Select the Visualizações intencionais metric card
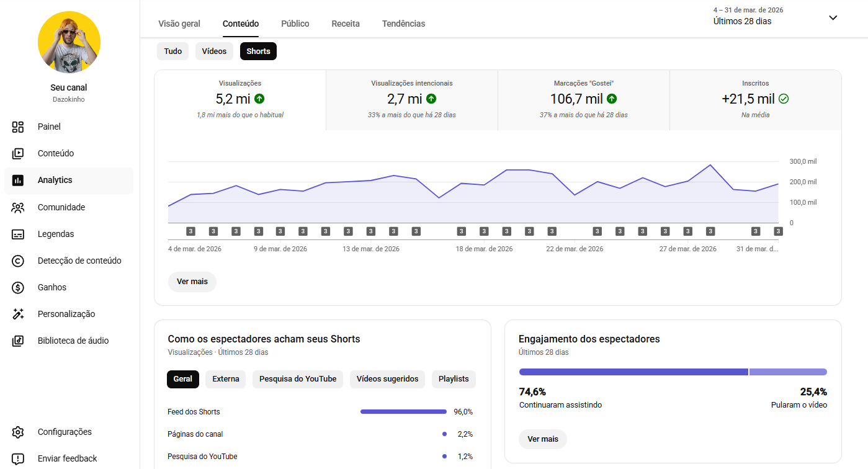The height and width of the screenshot is (469, 868). point(411,99)
